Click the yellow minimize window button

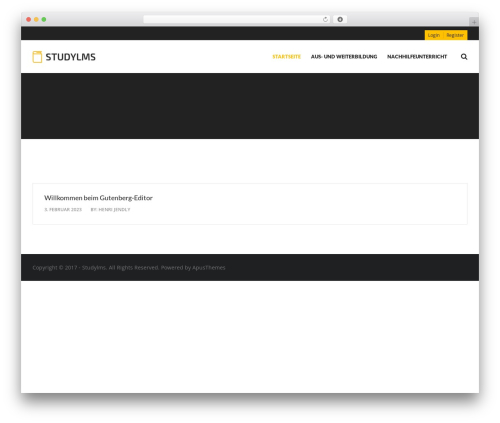[x=36, y=19]
